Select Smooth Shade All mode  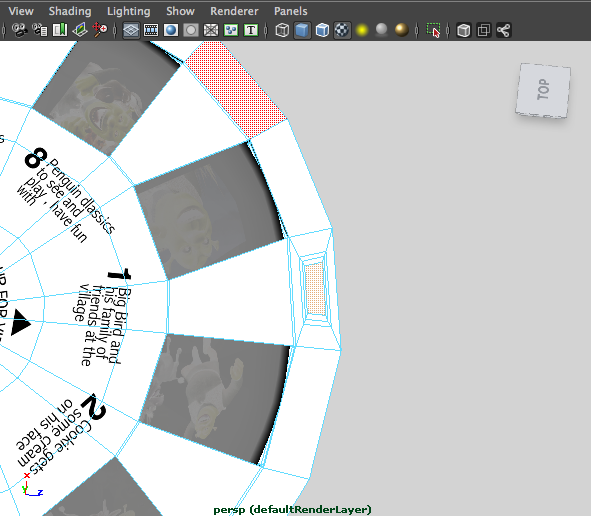(302, 30)
